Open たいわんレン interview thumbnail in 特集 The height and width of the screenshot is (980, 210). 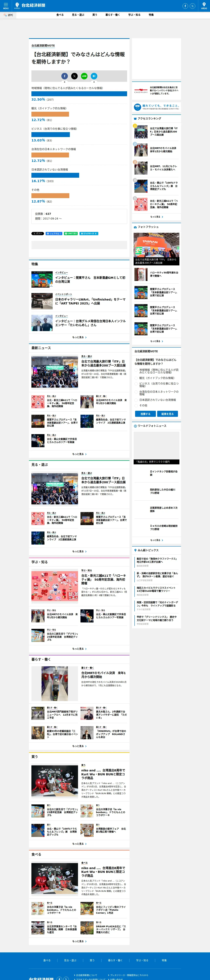click(x=42, y=323)
